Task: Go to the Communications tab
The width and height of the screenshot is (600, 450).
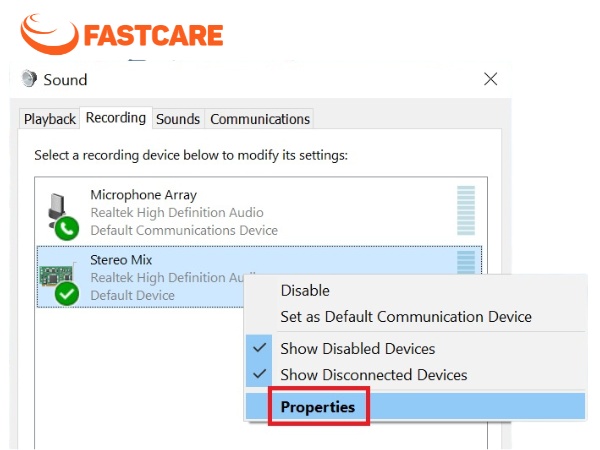Action: click(x=260, y=119)
